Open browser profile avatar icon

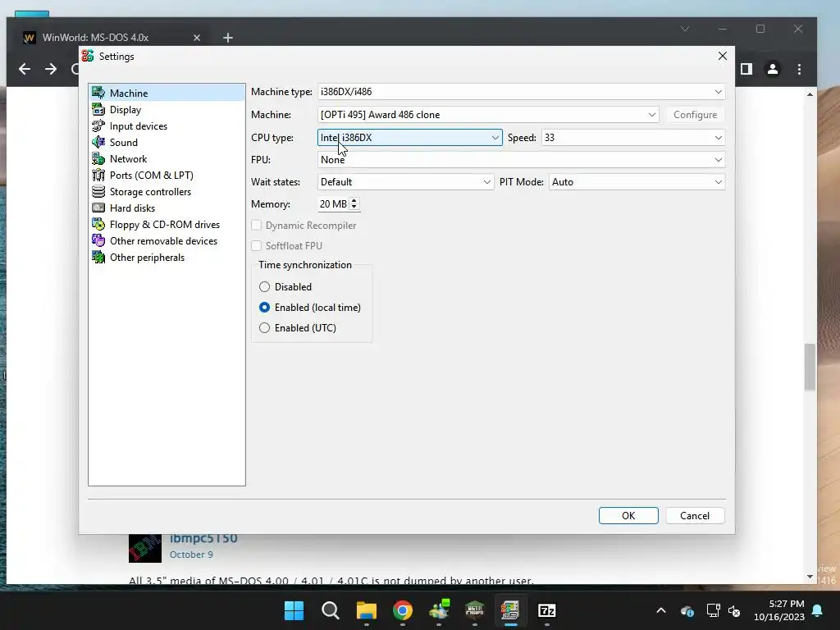point(773,69)
